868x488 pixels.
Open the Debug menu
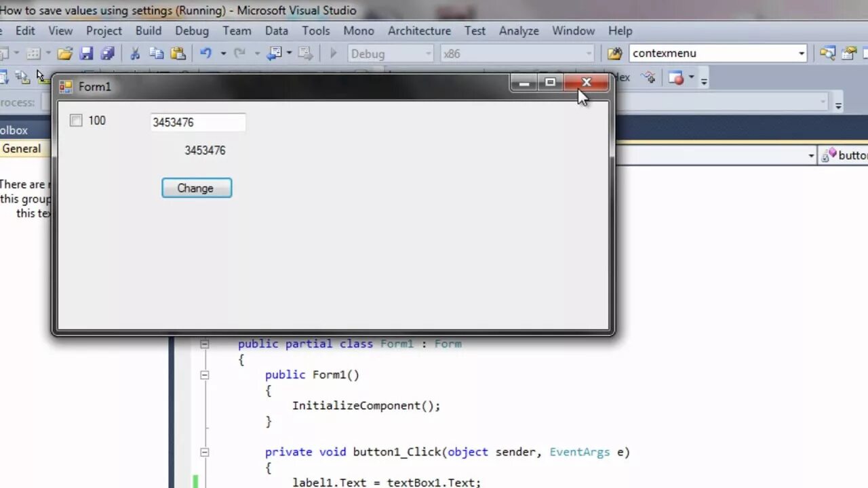point(192,30)
